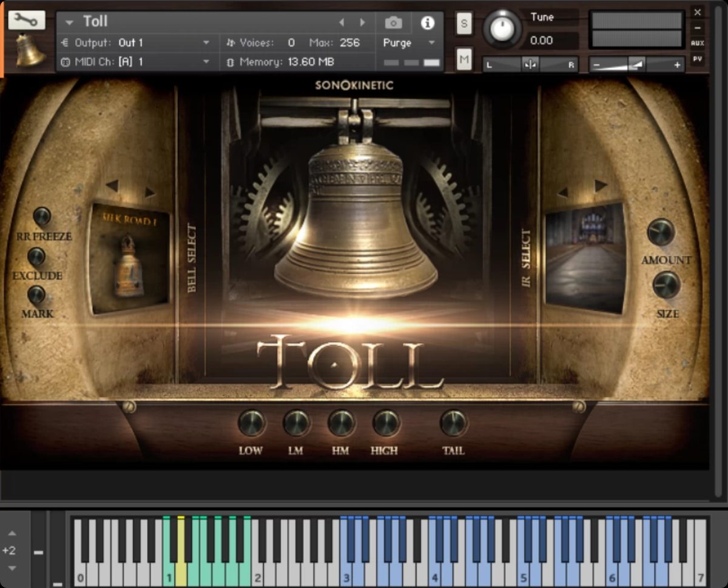Take a snapshot with the camera icon
Viewport: 728px width, 588px height.
pyautogui.click(x=394, y=23)
